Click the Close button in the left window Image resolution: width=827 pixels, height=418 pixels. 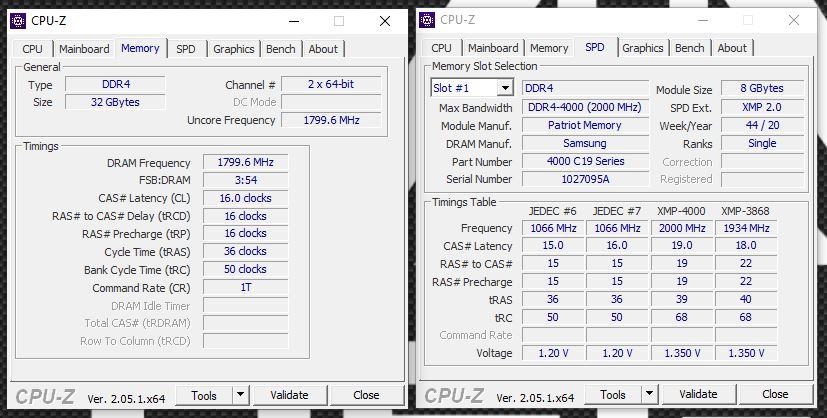[x=367, y=395]
